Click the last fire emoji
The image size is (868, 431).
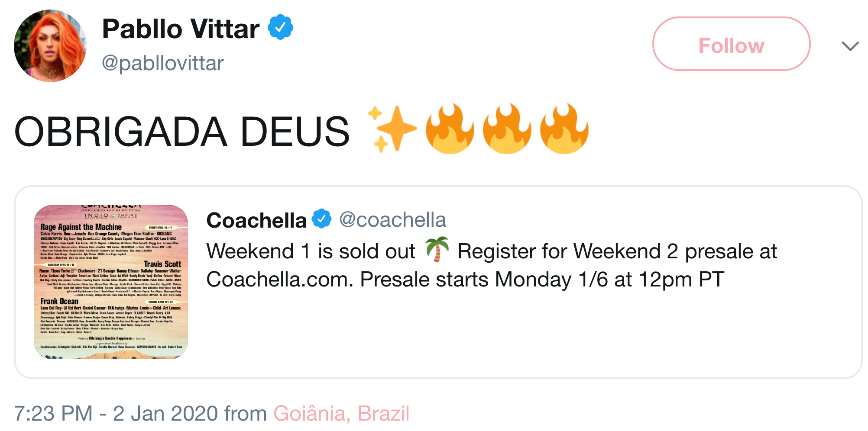[564, 129]
